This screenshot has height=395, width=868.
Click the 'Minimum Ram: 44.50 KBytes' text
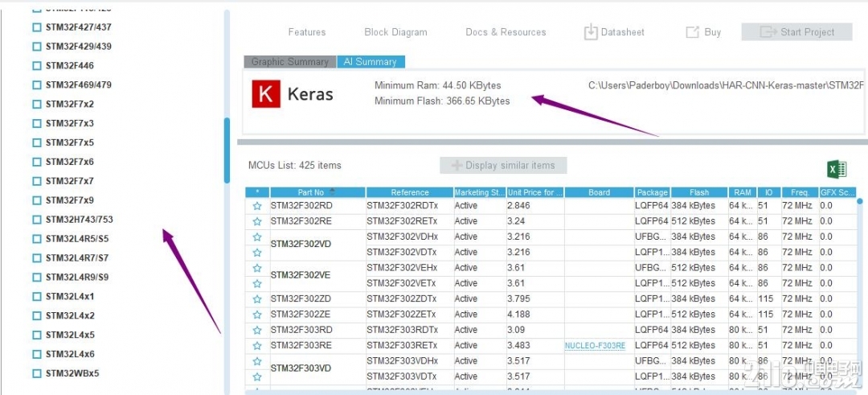point(438,85)
